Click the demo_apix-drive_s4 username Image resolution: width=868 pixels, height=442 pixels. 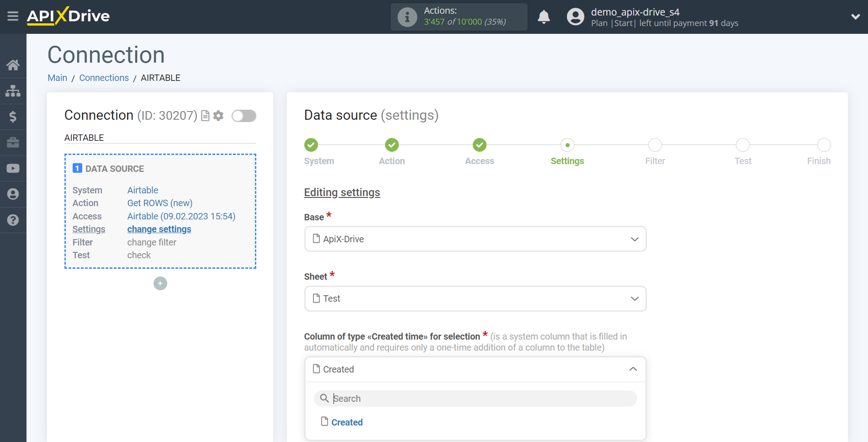coord(635,12)
